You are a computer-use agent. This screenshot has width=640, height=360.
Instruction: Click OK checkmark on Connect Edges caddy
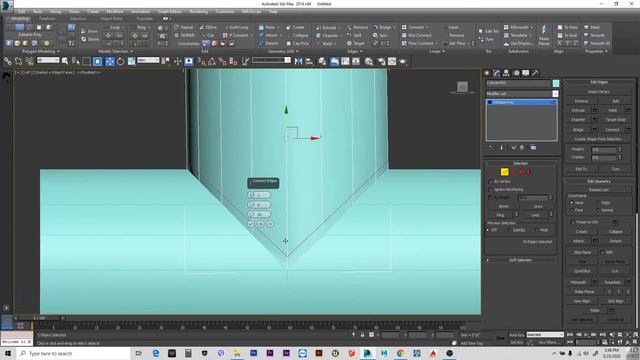coord(251,224)
